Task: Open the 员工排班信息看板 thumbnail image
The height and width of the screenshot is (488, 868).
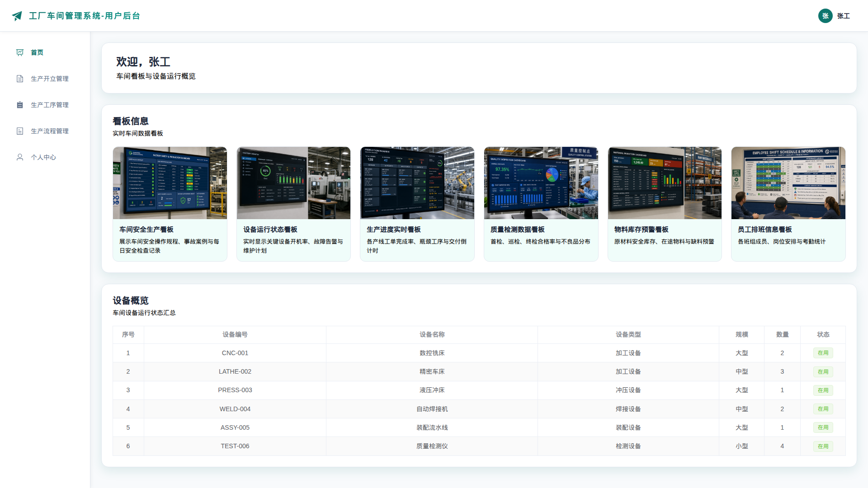Action: (788, 183)
